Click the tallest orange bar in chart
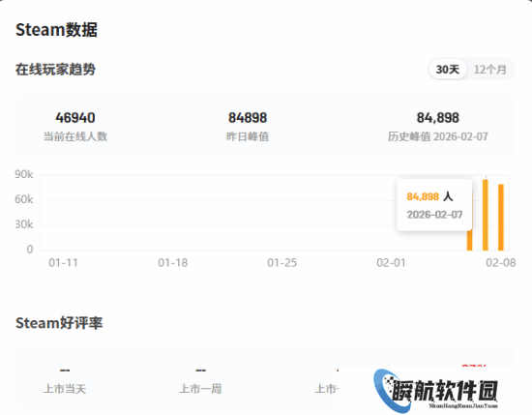The image size is (532, 415). coord(486,215)
